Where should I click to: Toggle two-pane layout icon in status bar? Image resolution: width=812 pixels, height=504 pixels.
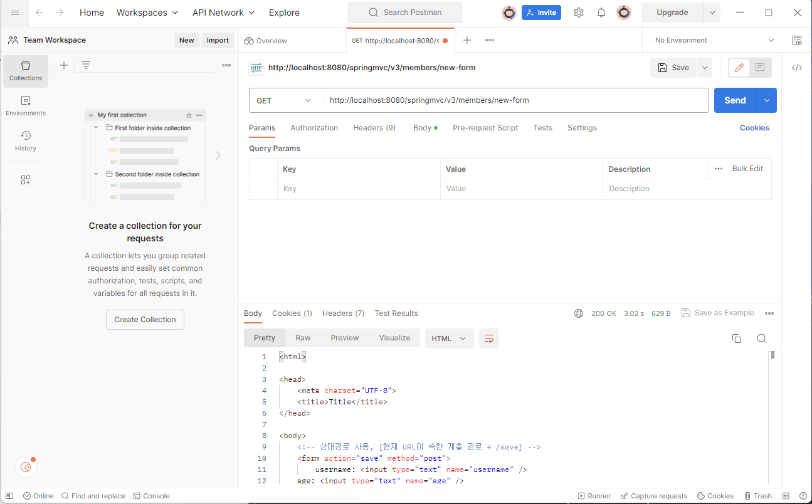[786, 496]
